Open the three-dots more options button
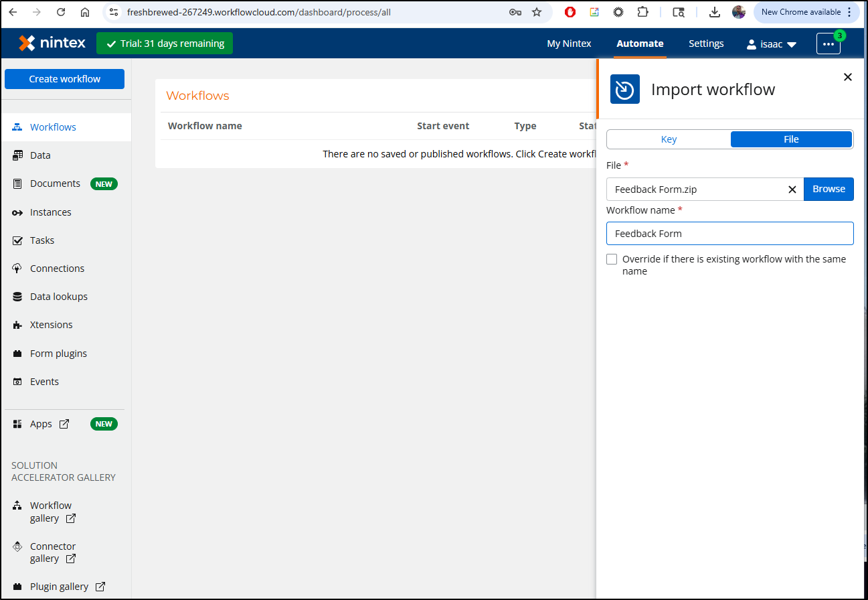The width and height of the screenshot is (868, 600). click(x=829, y=44)
